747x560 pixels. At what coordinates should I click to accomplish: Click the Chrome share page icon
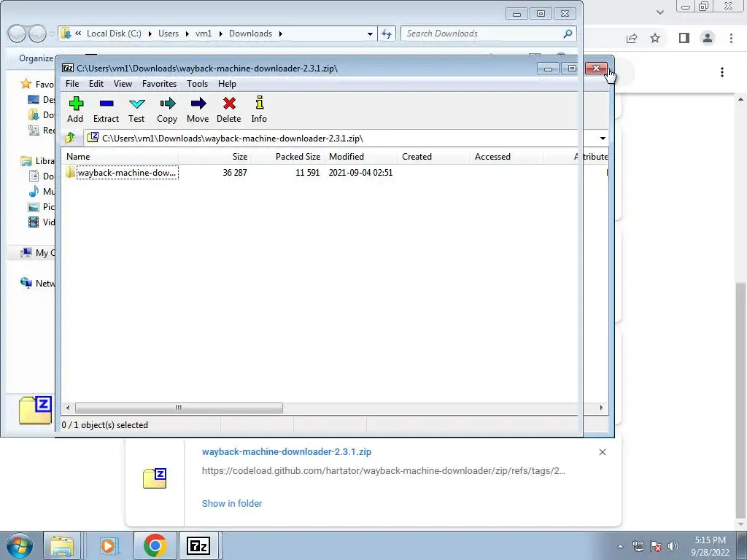[632, 38]
